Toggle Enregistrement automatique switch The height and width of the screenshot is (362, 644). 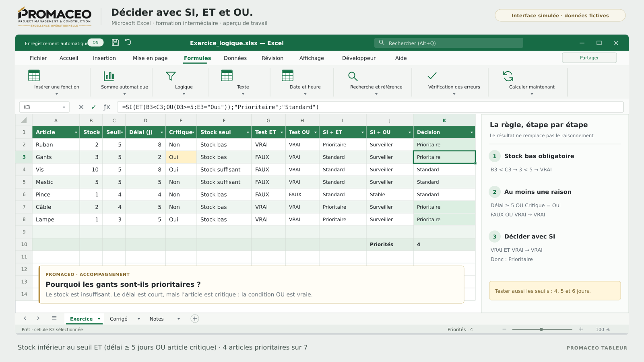click(x=95, y=43)
